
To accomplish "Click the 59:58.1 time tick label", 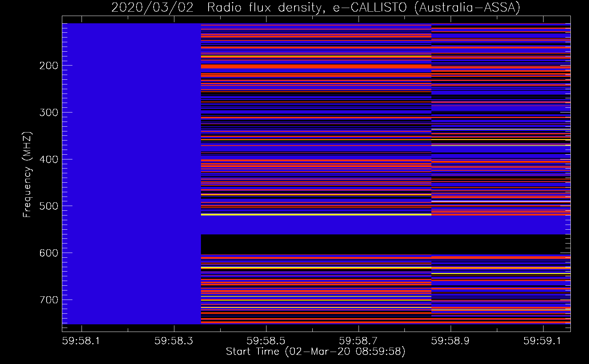I will click(x=82, y=341).
